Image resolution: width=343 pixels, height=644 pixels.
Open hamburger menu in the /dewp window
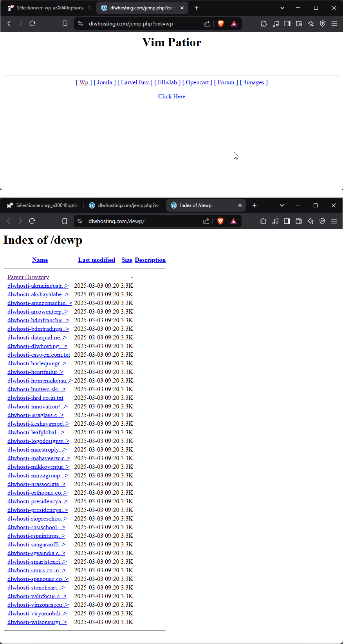(334, 221)
